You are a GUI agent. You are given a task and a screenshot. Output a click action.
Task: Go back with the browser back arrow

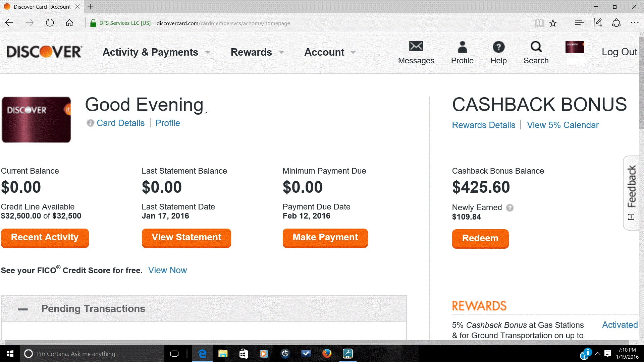[9, 23]
